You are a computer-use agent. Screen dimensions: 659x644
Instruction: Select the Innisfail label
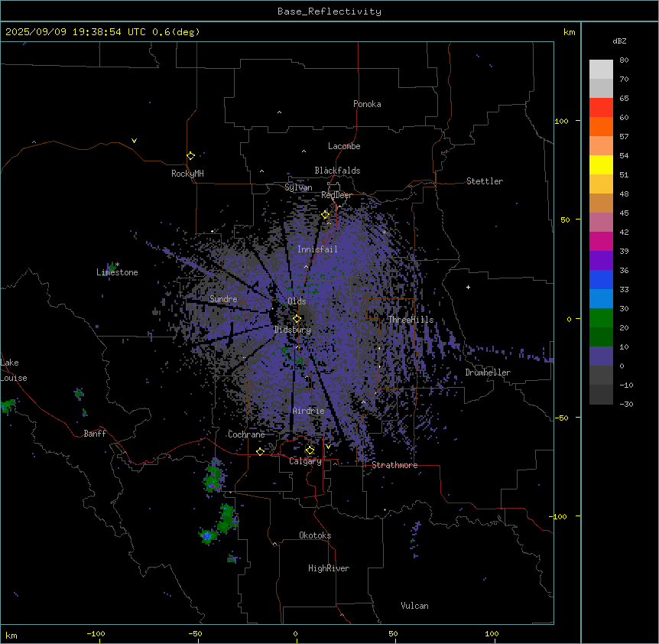317,249
